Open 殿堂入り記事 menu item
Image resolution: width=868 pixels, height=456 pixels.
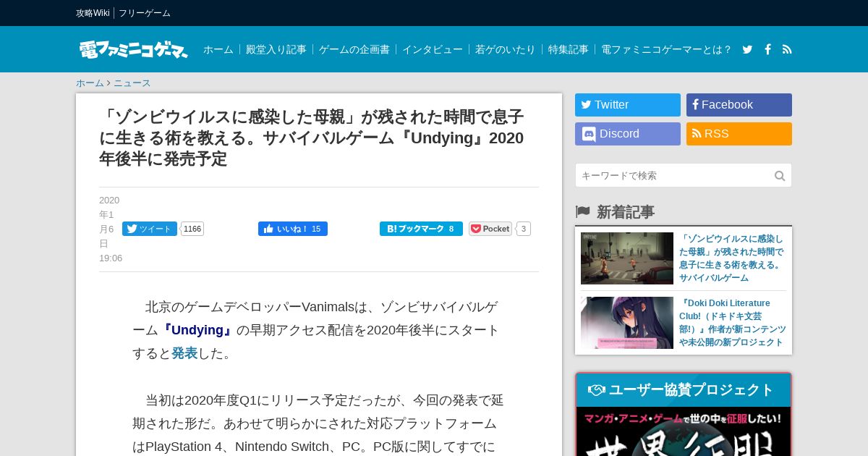pos(276,49)
